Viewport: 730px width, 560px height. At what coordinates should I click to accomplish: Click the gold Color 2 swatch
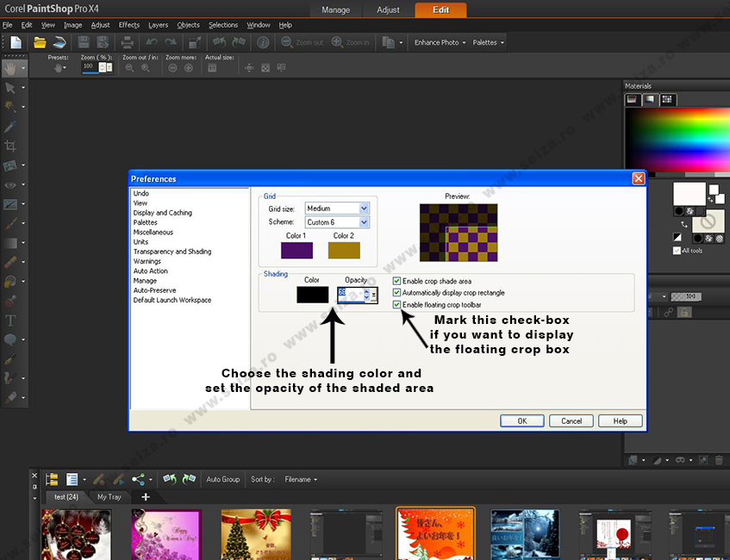pos(344,251)
